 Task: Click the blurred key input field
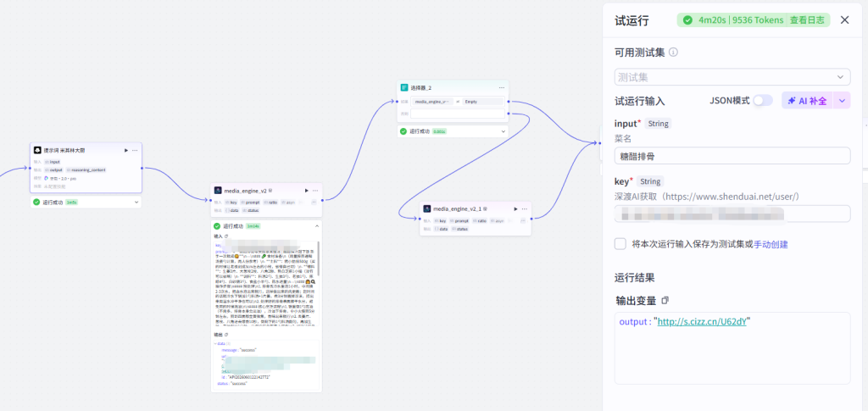(x=732, y=214)
